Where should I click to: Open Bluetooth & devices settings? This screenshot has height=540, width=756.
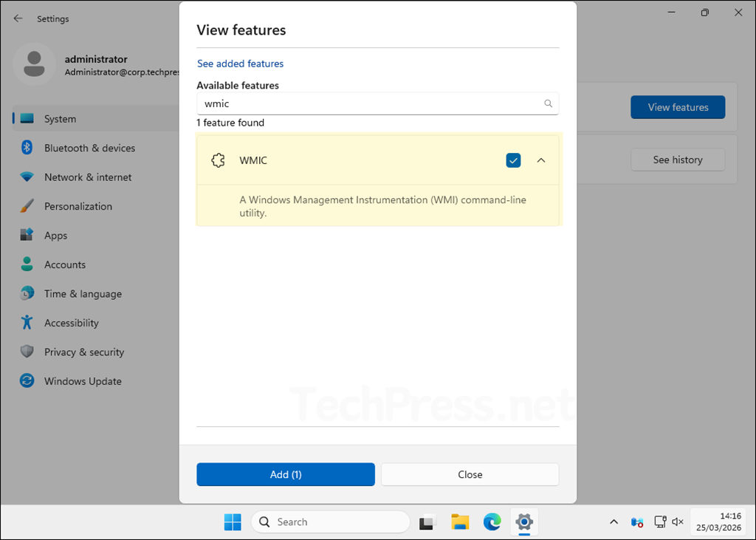(89, 148)
